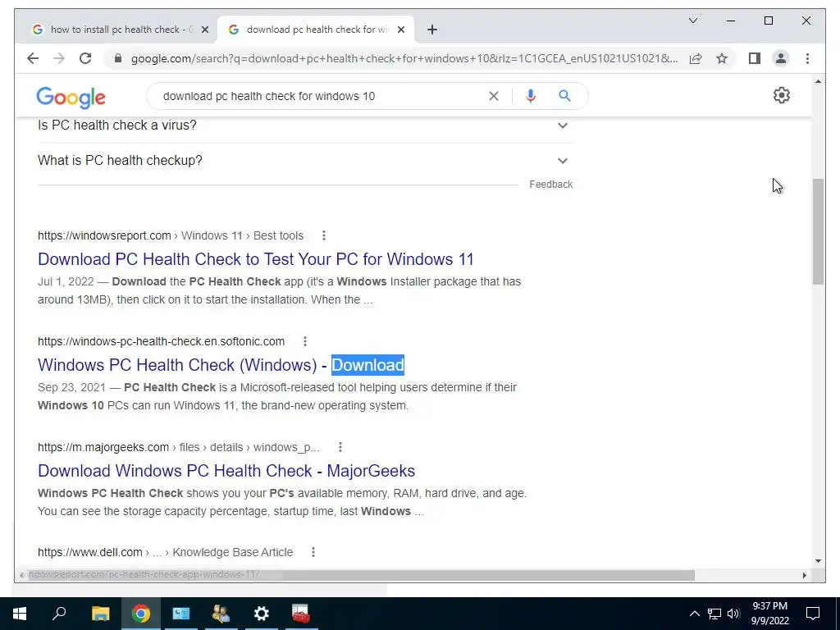Click the Feedback link
Viewport: 840px width, 630px height.
[550, 185]
